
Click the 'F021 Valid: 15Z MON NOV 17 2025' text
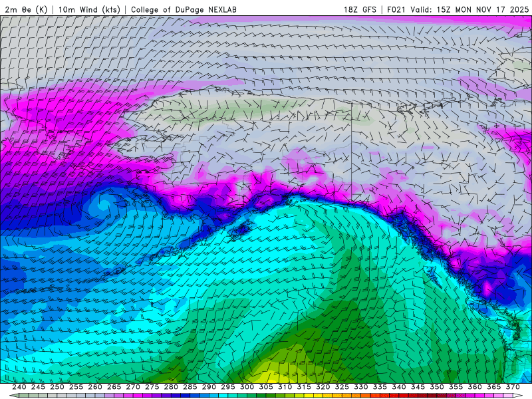click(458, 9)
